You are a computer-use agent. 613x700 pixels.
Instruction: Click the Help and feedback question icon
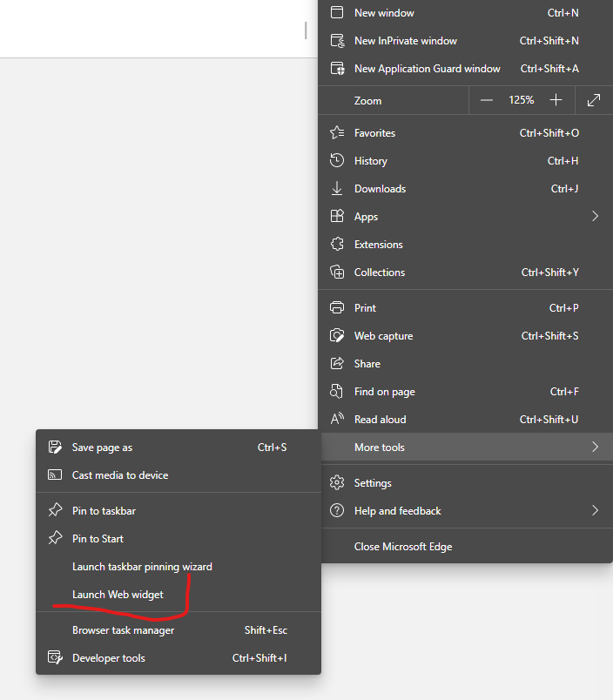click(337, 510)
